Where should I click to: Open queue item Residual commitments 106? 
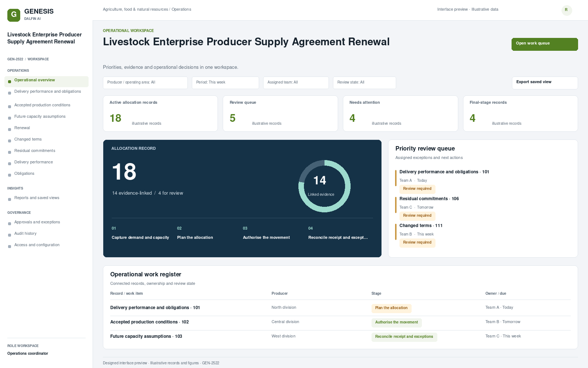click(429, 199)
